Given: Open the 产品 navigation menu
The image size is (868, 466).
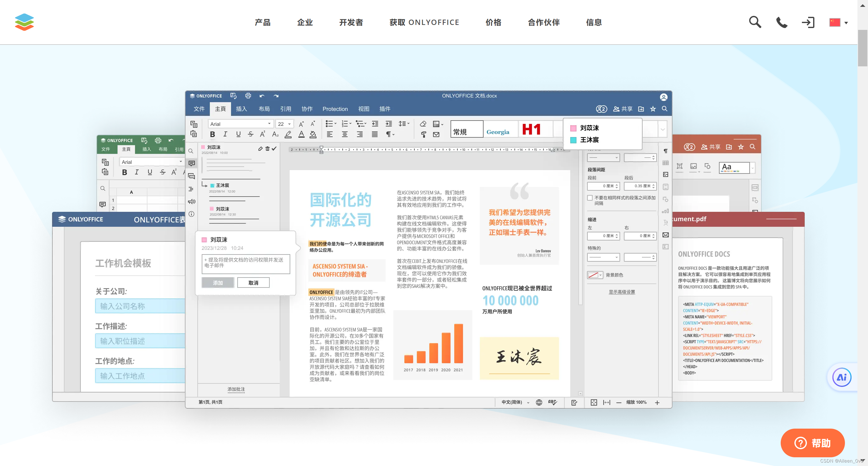Looking at the screenshot, I should point(263,22).
